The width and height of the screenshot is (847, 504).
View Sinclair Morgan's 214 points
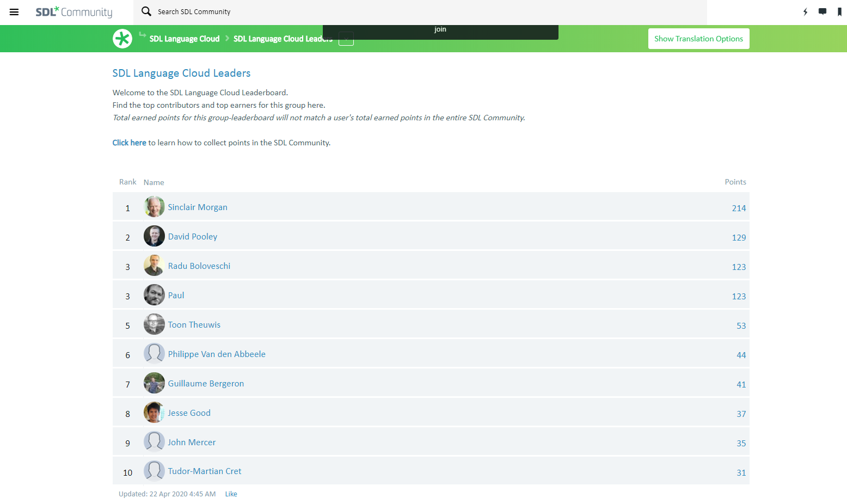(x=739, y=208)
